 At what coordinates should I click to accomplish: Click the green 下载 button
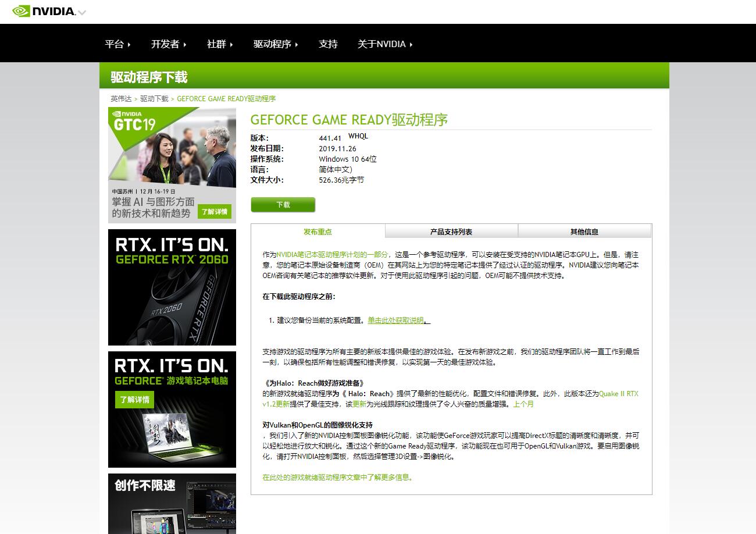tap(283, 205)
